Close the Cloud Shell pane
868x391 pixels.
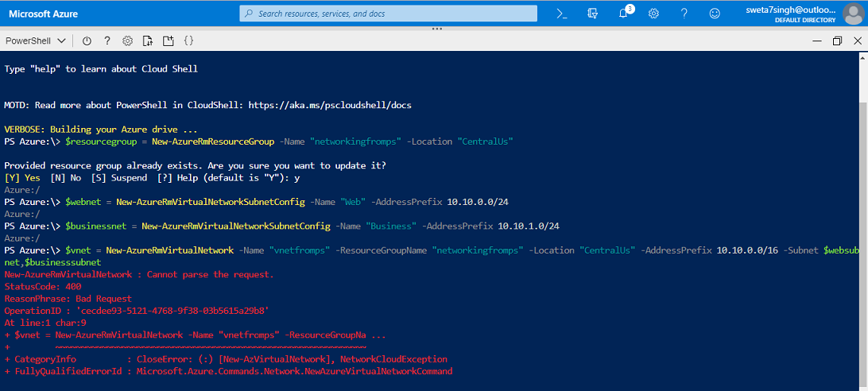[858, 41]
